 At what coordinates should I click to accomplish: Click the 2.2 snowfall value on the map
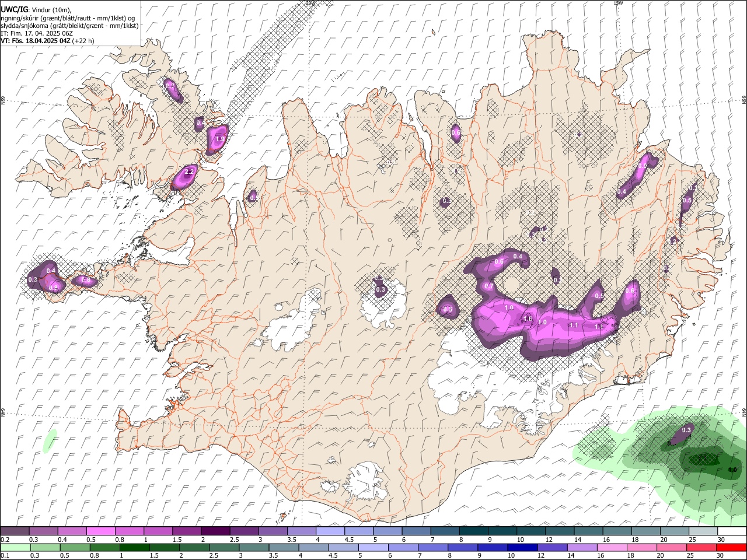click(189, 172)
